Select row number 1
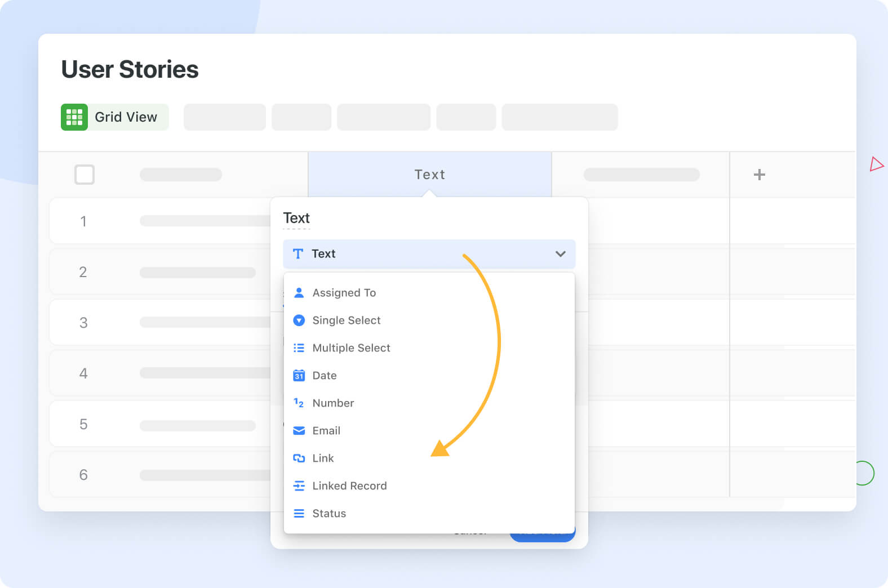This screenshot has width=888, height=588. pos(83,221)
